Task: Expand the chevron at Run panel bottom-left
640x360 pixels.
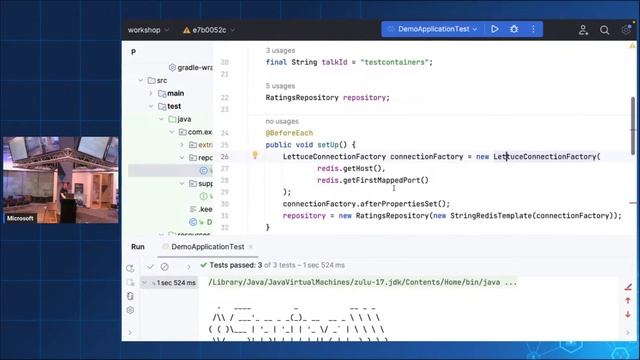Action: point(130,333)
